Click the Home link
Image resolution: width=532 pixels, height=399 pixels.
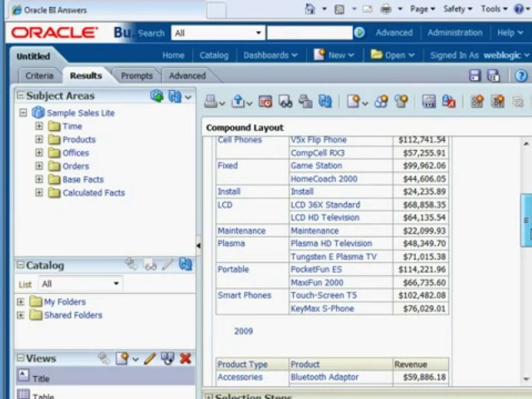click(x=173, y=55)
